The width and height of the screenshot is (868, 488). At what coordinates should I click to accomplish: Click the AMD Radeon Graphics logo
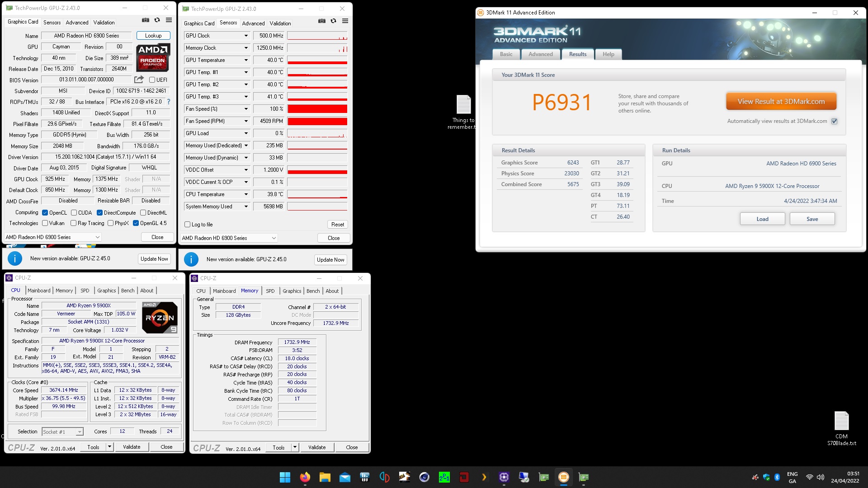point(153,58)
